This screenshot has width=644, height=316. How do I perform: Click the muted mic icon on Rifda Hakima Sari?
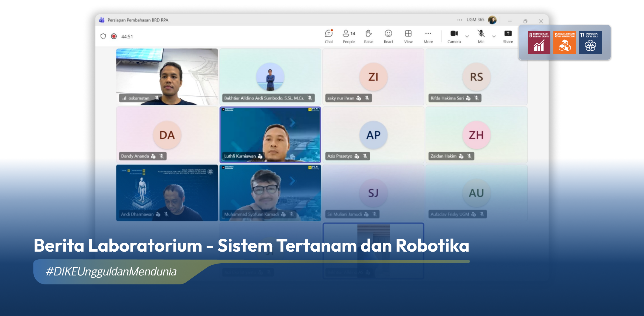click(x=476, y=98)
